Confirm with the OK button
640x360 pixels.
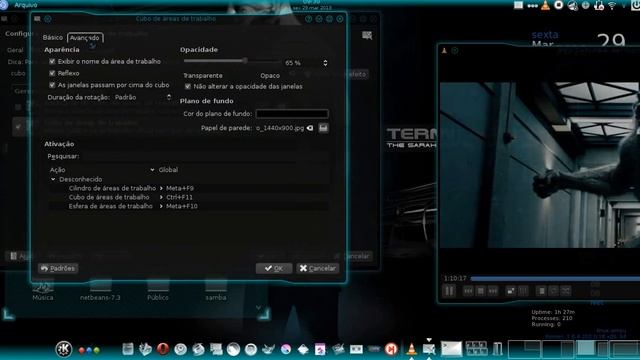coord(274,268)
